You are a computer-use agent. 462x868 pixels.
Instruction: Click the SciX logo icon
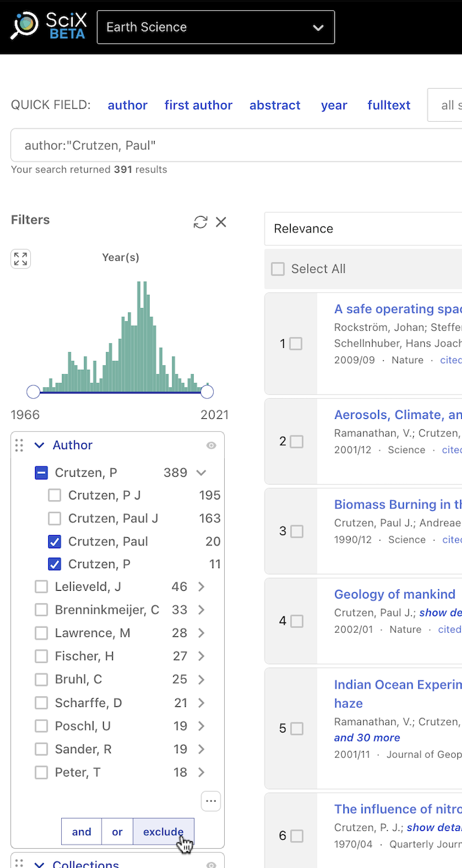(x=25, y=25)
